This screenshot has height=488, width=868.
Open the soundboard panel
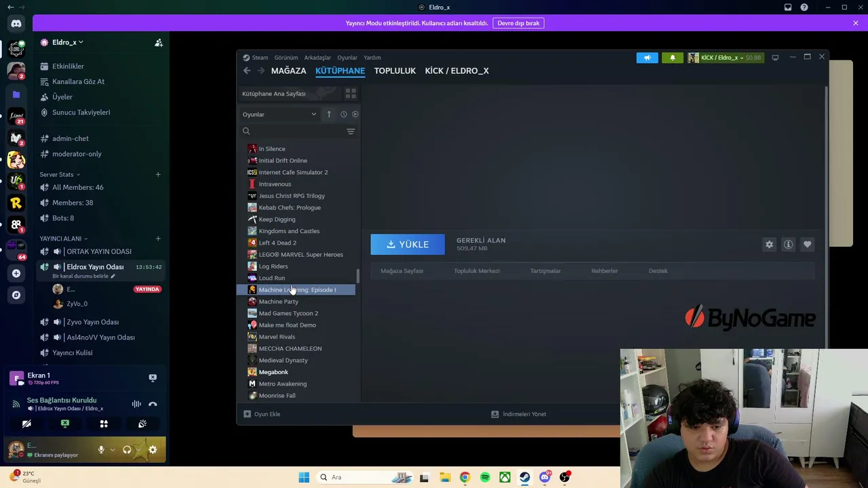coord(142,424)
